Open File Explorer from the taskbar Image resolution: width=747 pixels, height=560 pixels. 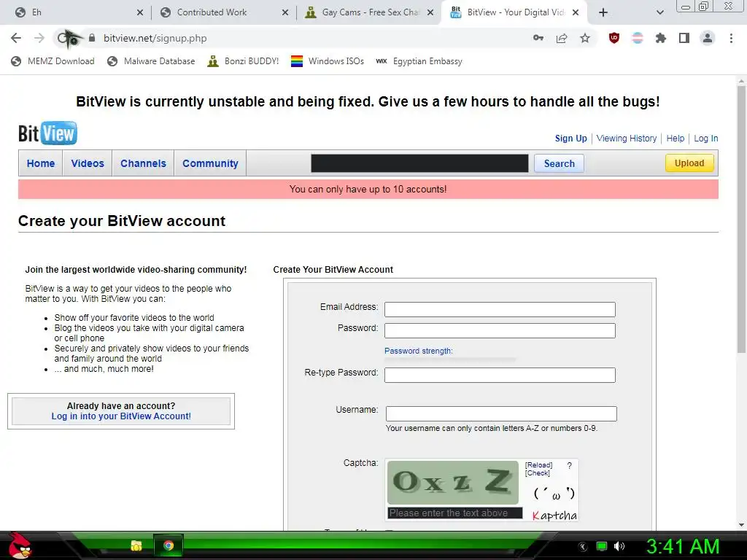136,545
